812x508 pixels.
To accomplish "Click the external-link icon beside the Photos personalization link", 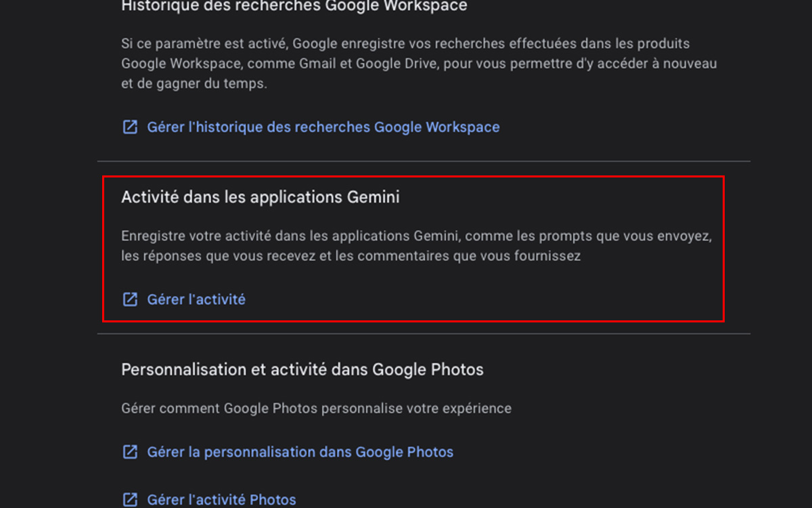I will (129, 451).
